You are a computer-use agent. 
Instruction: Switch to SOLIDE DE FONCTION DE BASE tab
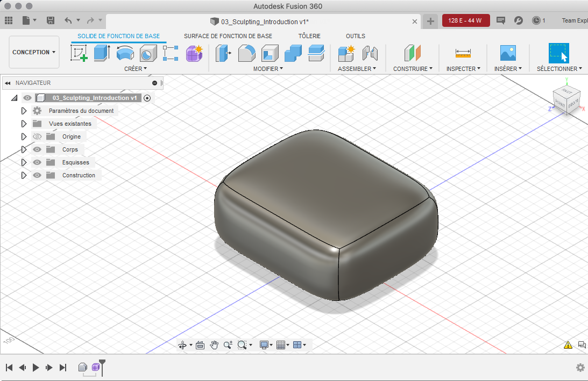(118, 36)
